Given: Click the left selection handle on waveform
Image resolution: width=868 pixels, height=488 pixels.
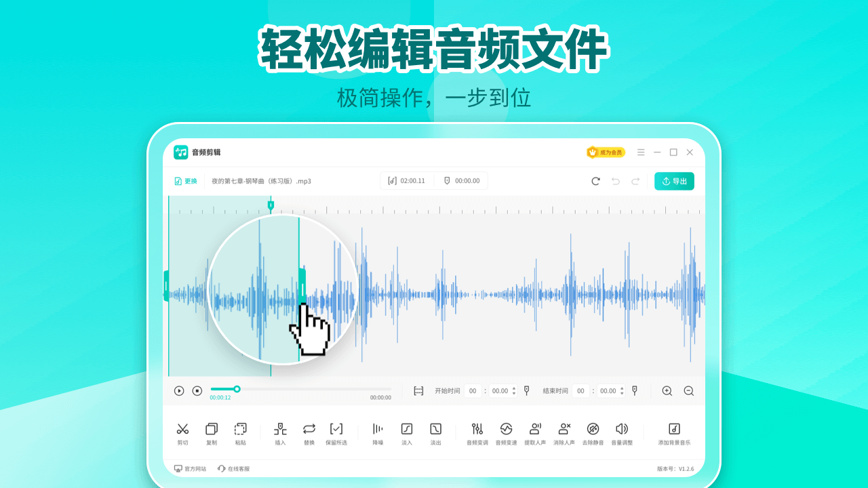Looking at the screenshot, I should [x=166, y=285].
